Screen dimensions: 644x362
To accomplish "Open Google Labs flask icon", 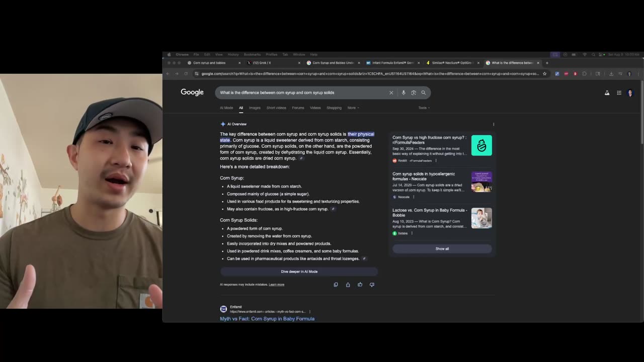I will pyautogui.click(x=607, y=93).
